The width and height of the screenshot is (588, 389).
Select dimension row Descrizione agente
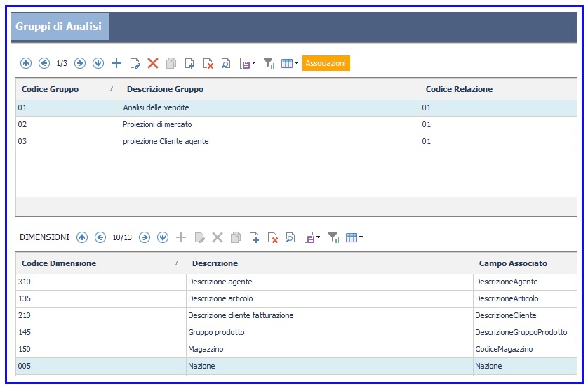tap(296, 282)
